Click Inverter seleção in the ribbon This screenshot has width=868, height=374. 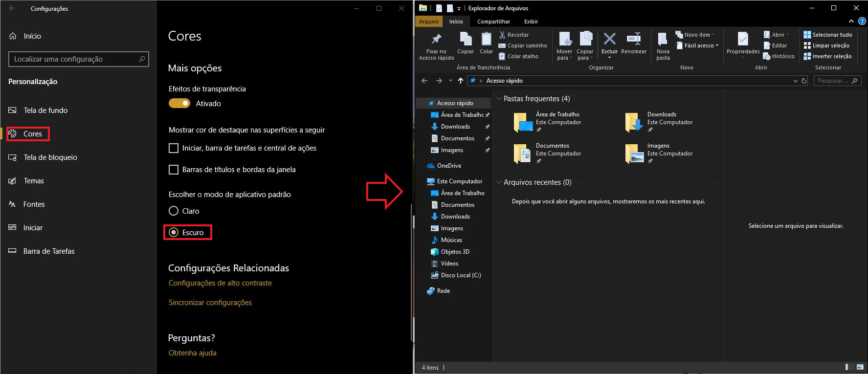(827, 56)
